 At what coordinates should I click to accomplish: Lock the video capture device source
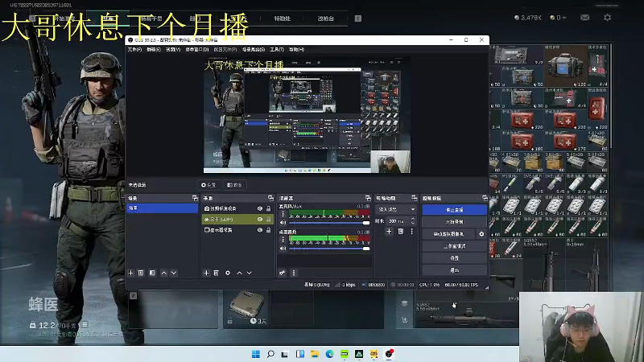(269, 208)
